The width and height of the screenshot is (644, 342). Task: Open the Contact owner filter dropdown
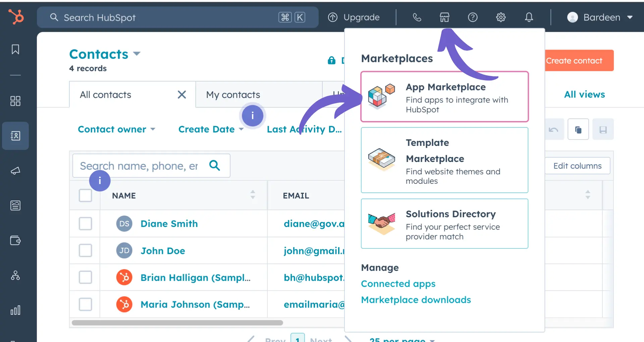tap(116, 129)
